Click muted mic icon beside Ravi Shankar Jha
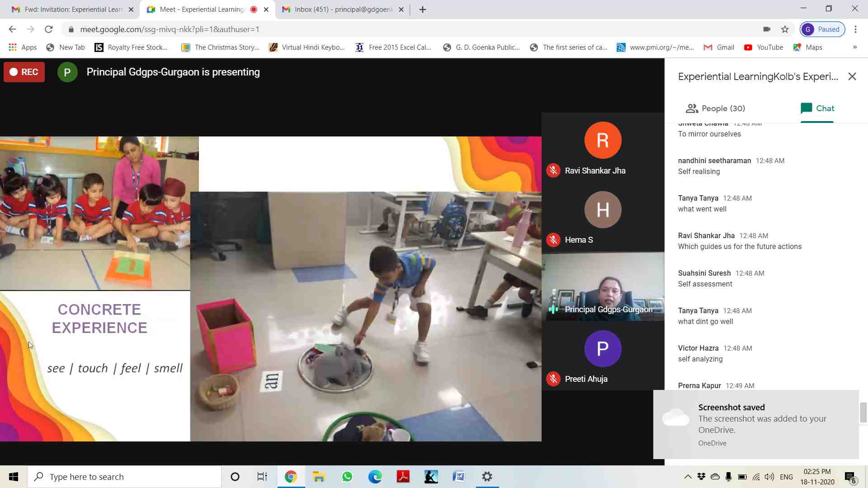The image size is (868, 488). pyautogui.click(x=553, y=171)
